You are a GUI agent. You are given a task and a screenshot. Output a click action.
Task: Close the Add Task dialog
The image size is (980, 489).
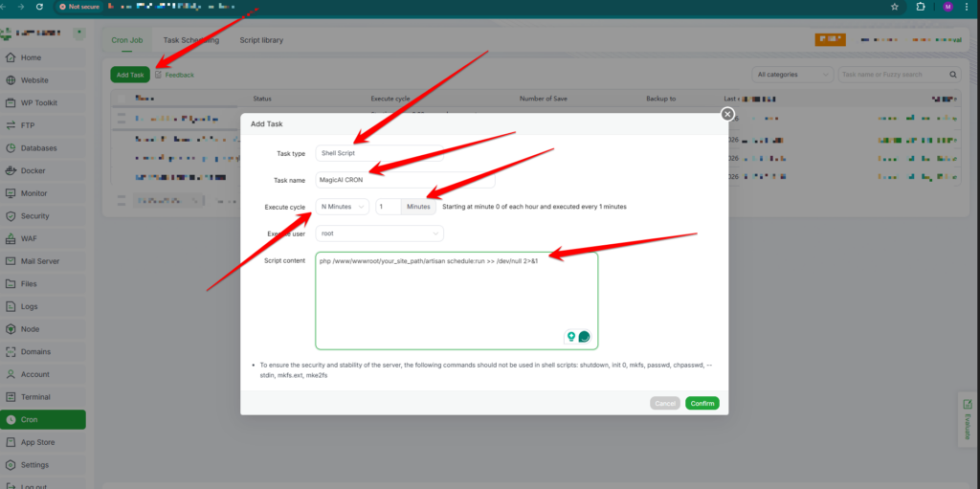pos(727,114)
